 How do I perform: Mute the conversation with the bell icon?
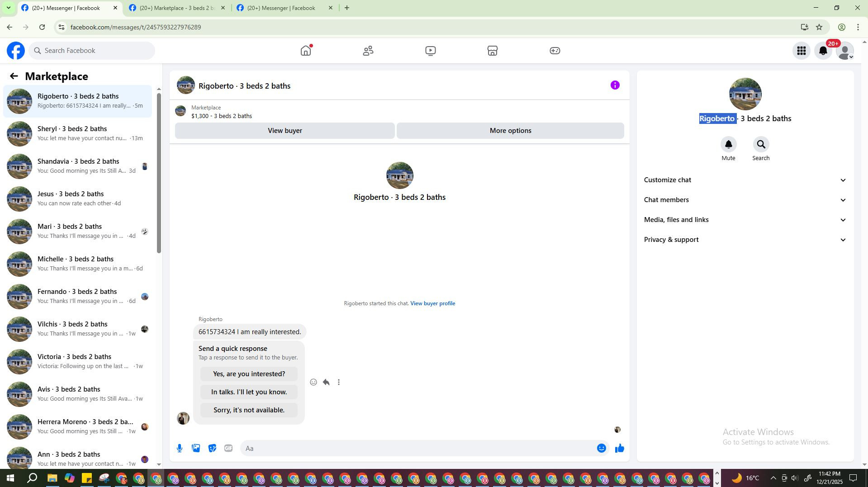pos(728,145)
